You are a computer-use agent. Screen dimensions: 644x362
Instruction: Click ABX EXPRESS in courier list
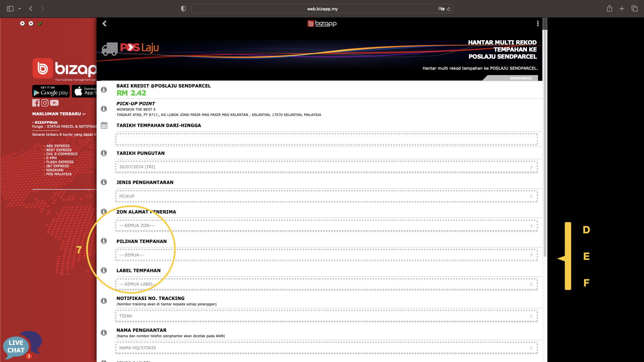pyautogui.click(x=58, y=146)
